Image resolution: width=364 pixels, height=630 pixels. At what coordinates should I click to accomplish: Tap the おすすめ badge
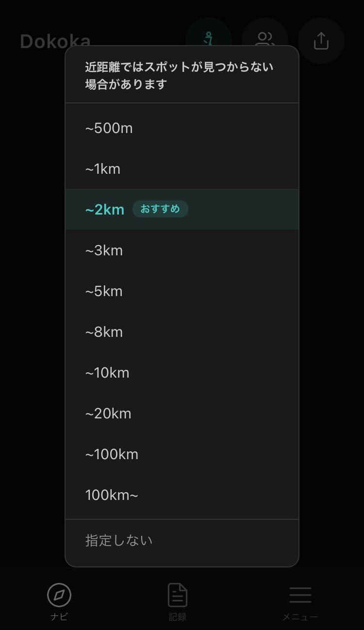tap(160, 209)
